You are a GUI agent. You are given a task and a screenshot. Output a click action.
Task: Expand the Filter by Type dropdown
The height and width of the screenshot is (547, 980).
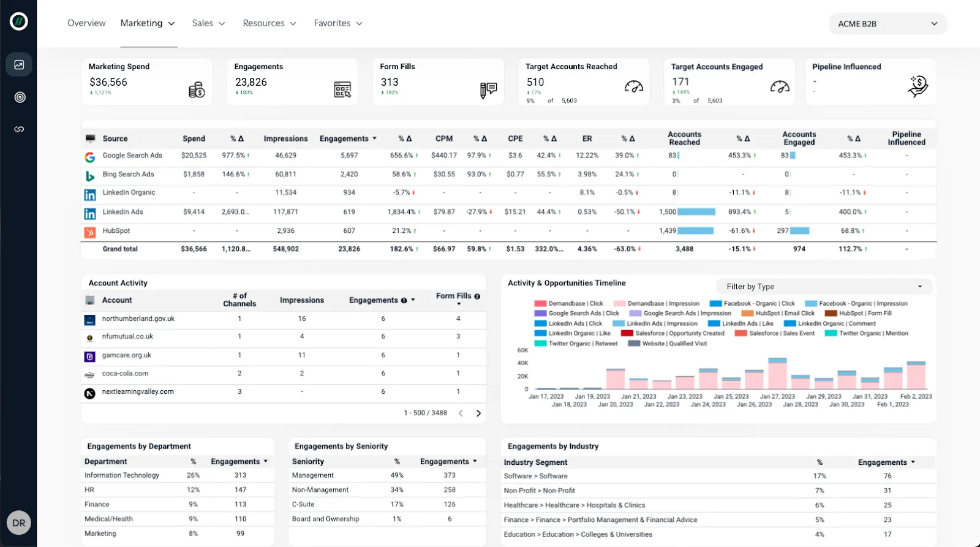tap(824, 287)
